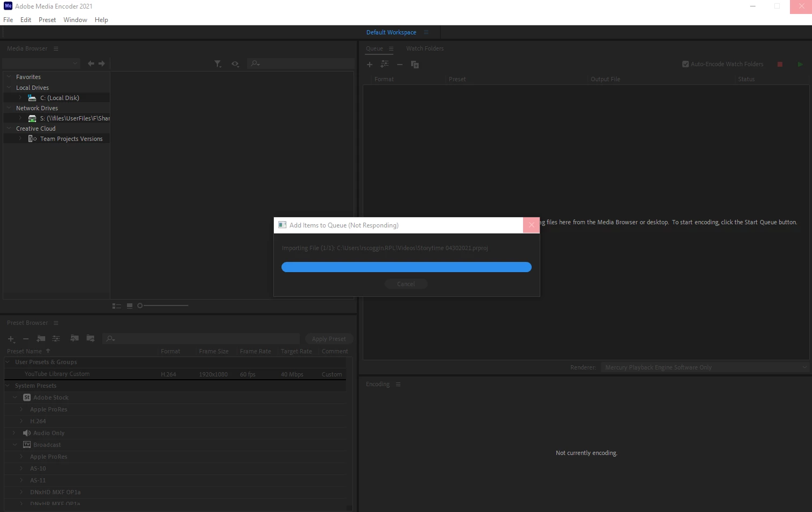The width and height of the screenshot is (812, 512).
Task: Open the Media Browser panel menu icon
Action: point(55,48)
